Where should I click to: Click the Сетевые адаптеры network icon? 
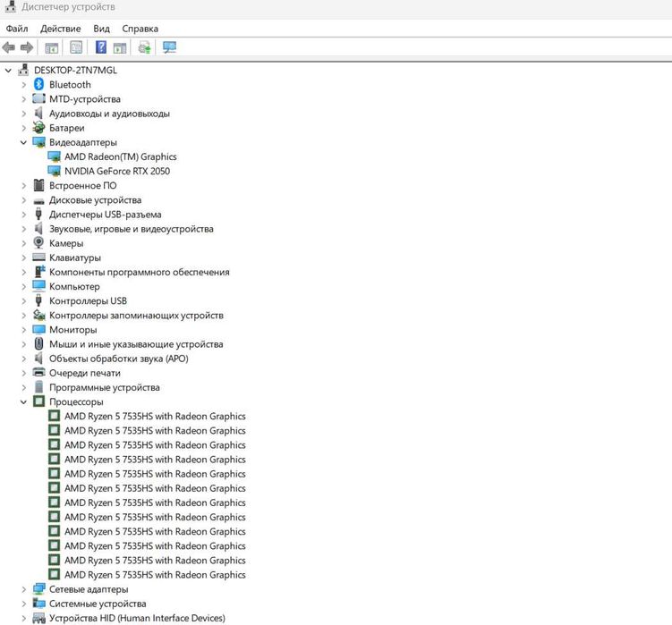coord(38,589)
